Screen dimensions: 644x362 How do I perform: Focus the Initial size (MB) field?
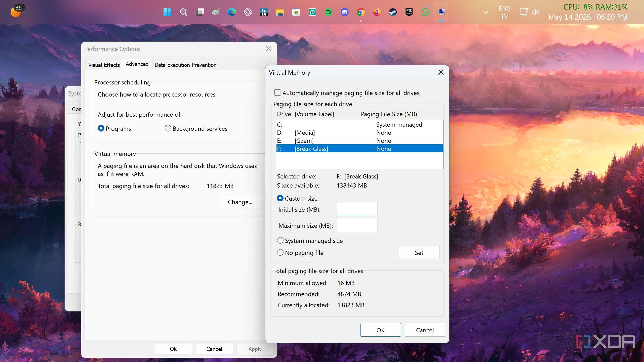click(x=357, y=209)
